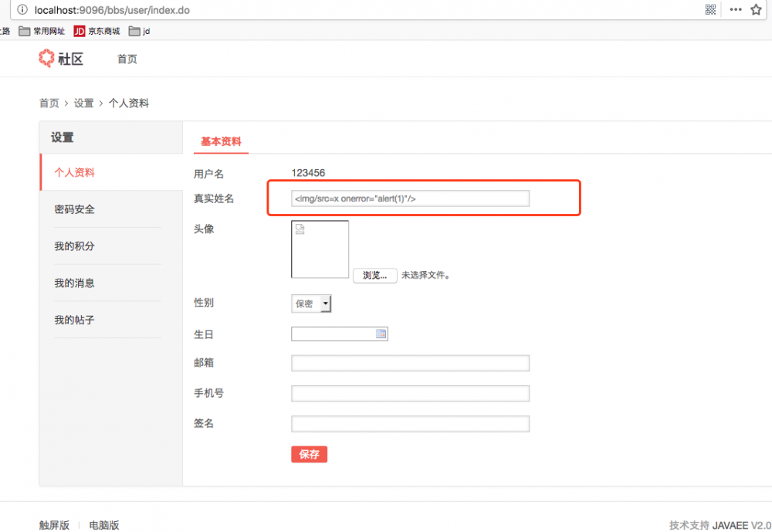Click the QR code icon in the toolbar
The image size is (772, 532).
tap(710, 10)
